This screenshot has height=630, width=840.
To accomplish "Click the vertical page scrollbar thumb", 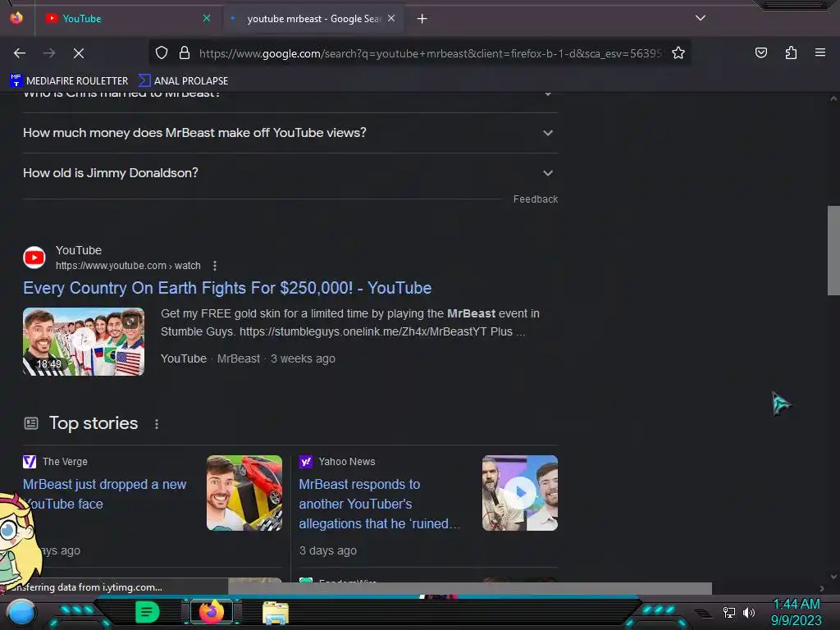I will pyautogui.click(x=833, y=250).
